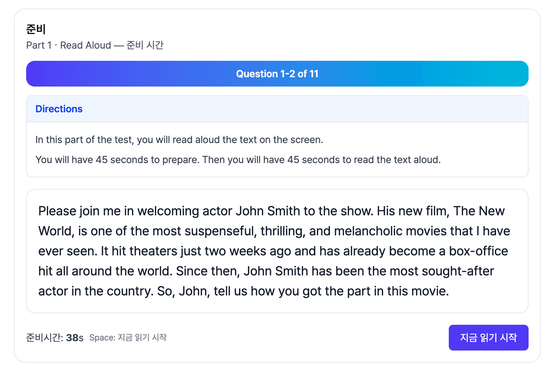Click the 준비 page heading

point(36,29)
